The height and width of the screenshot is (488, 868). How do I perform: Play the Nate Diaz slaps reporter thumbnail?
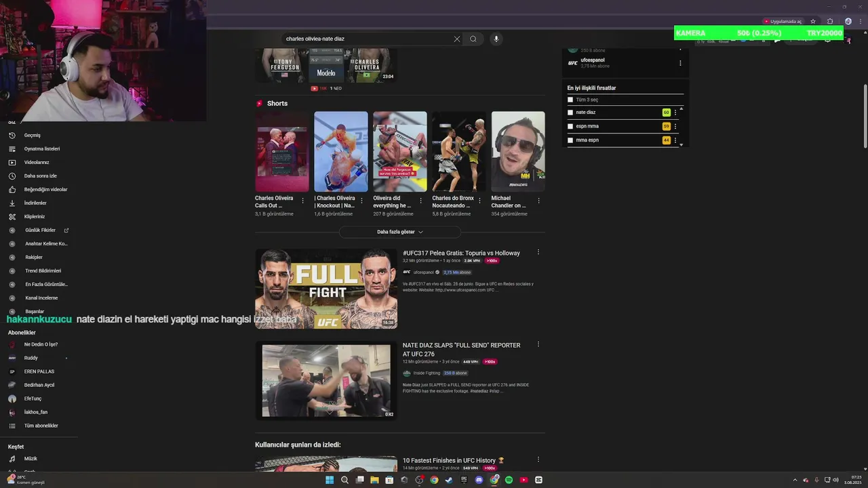pyautogui.click(x=326, y=381)
